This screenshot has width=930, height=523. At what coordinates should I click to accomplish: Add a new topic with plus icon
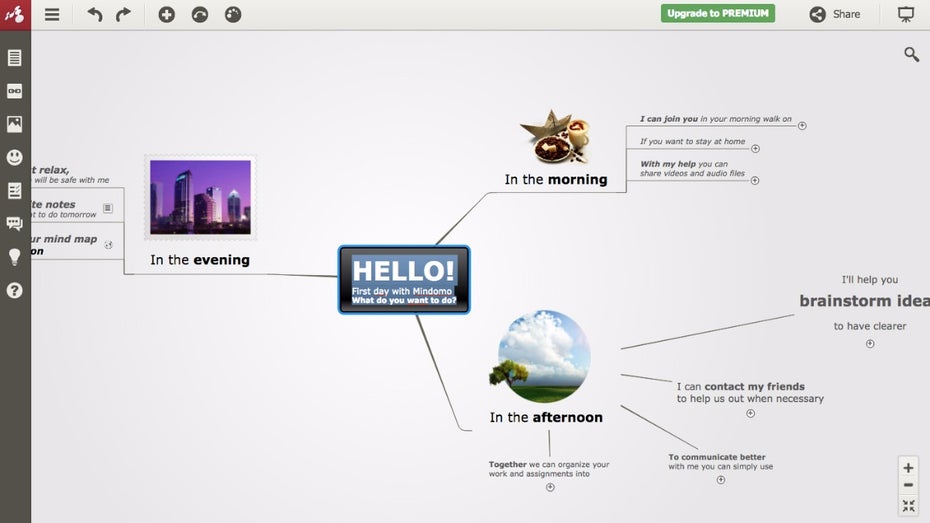point(167,14)
